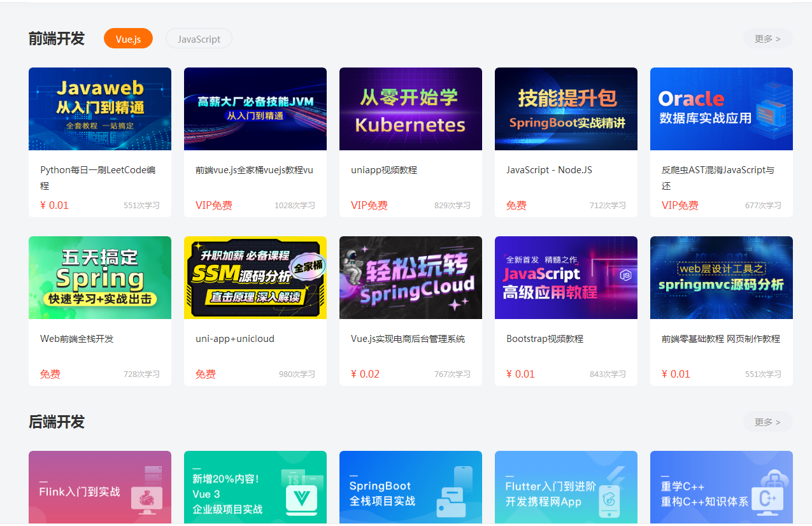
Task: Open the JavaScript - Node.JS course title
Action: [x=549, y=170]
